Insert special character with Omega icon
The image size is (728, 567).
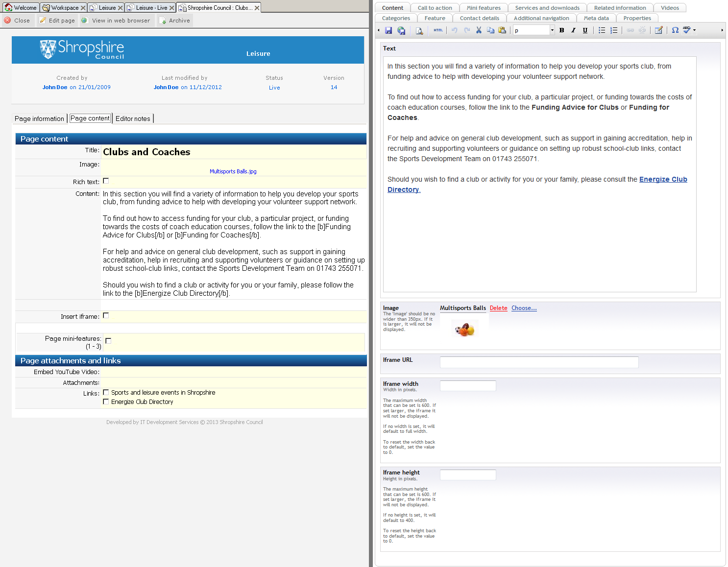(x=675, y=30)
